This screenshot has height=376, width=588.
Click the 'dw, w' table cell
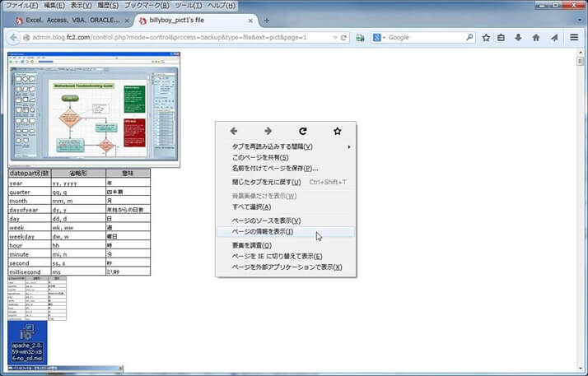pos(78,236)
